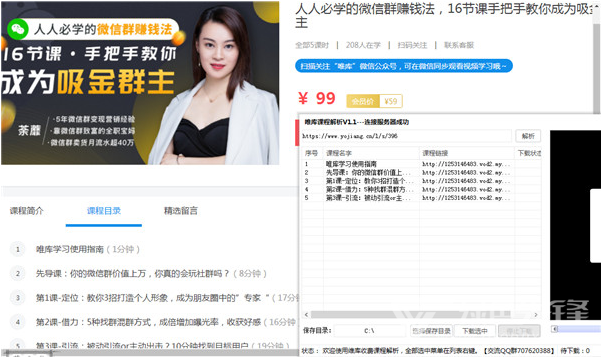Click the 待下载：0 status text
Screen dimensions: 606x364
[x=575, y=351]
